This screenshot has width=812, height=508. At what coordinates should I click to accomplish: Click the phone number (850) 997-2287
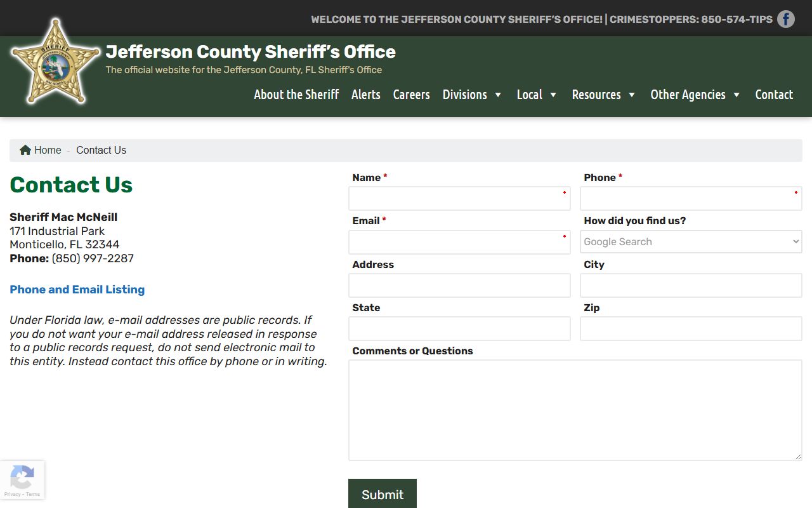(93, 258)
